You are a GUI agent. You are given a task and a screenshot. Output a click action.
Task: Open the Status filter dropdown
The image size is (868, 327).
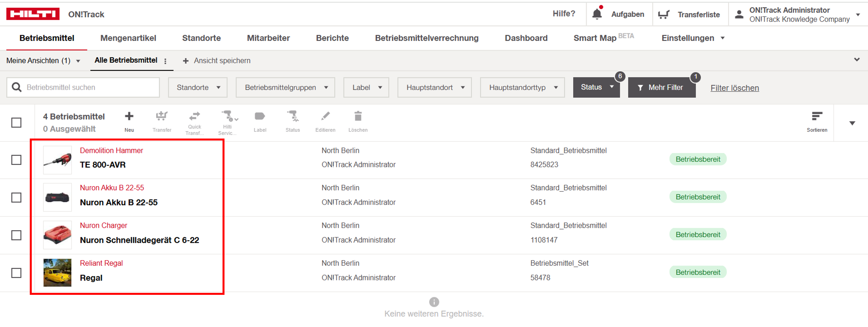pos(596,87)
